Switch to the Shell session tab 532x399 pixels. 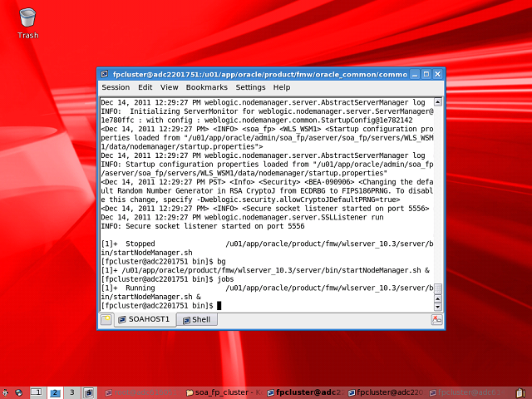197,319
